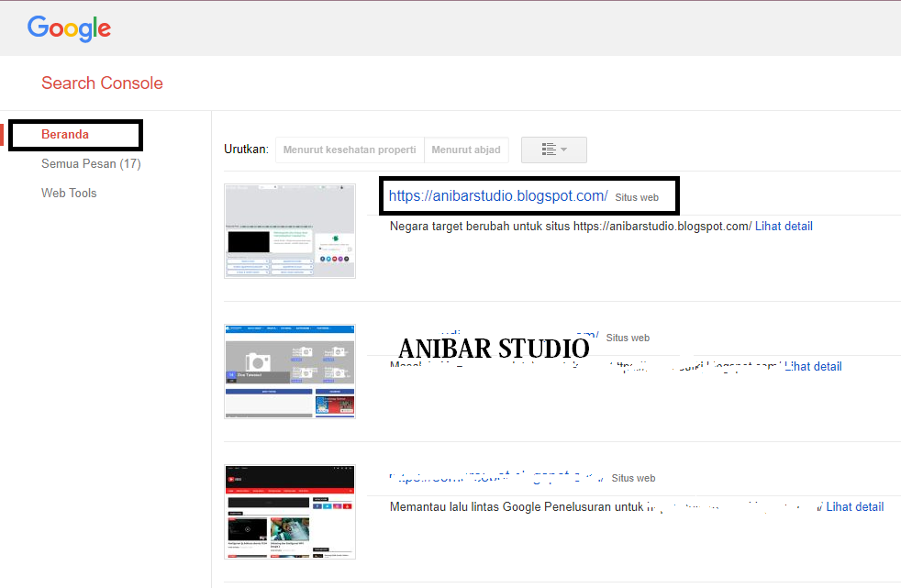Sort by Menurut abjad
Screen dimensions: 901x588
click(466, 150)
